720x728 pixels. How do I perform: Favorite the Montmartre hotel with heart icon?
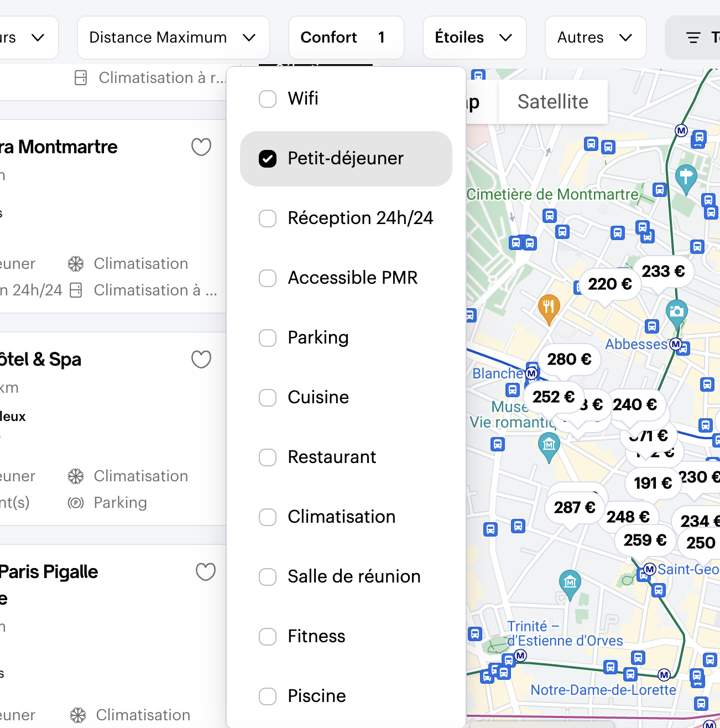tap(201, 147)
